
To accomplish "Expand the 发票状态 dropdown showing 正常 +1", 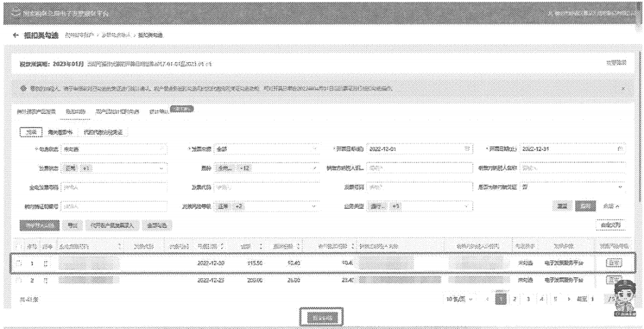I will pos(114,168).
